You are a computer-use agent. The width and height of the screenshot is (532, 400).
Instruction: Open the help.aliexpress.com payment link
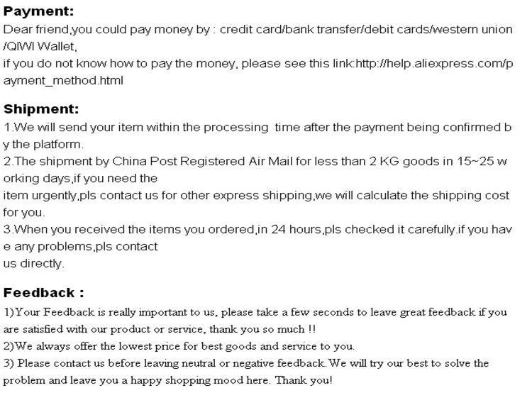tap(434, 63)
